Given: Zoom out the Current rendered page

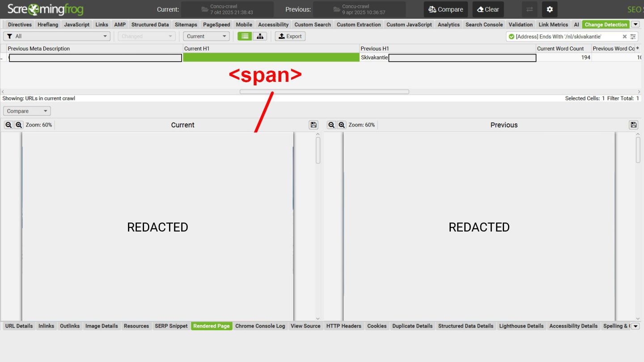Looking at the screenshot, I should (x=8, y=125).
